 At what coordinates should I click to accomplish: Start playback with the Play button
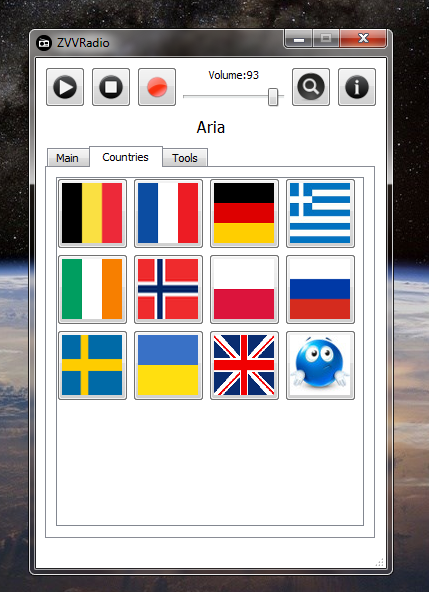[x=65, y=87]
